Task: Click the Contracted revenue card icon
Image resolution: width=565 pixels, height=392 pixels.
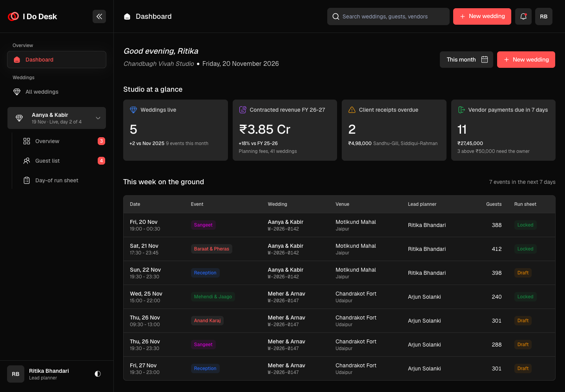Action: pyautogui.click(x=243, y=110)
